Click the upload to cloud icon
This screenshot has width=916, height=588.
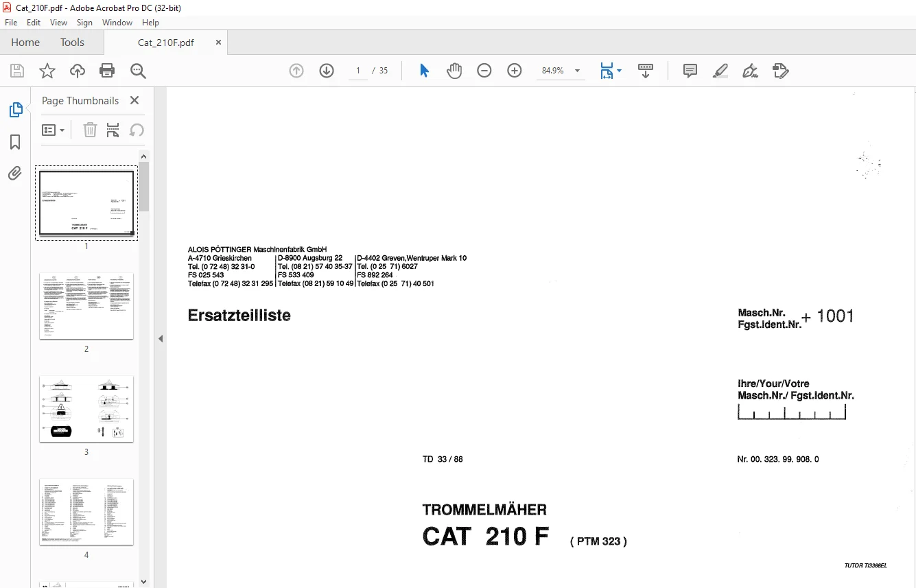point(78,71)
